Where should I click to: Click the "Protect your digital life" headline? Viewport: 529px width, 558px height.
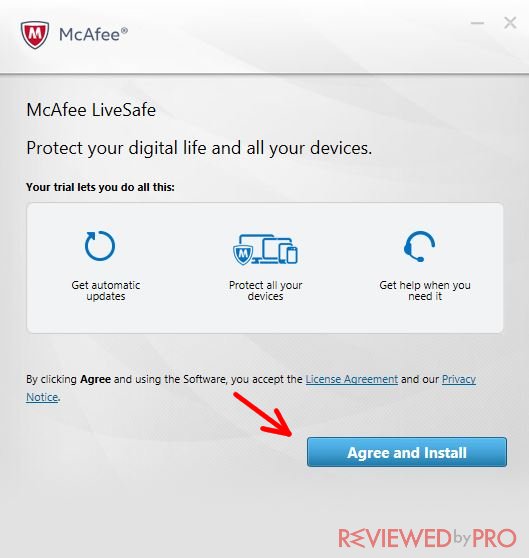[x=199, y=148]
